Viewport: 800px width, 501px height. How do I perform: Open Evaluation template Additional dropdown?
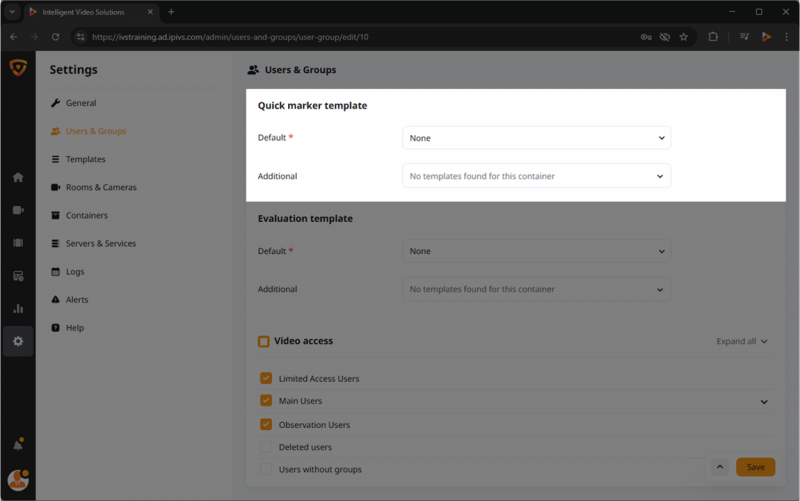coord(536,289)
